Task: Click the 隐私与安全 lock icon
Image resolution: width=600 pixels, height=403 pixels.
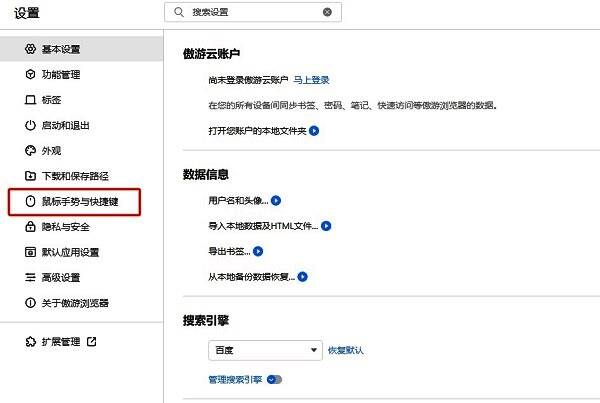Action: click(30, 227)
